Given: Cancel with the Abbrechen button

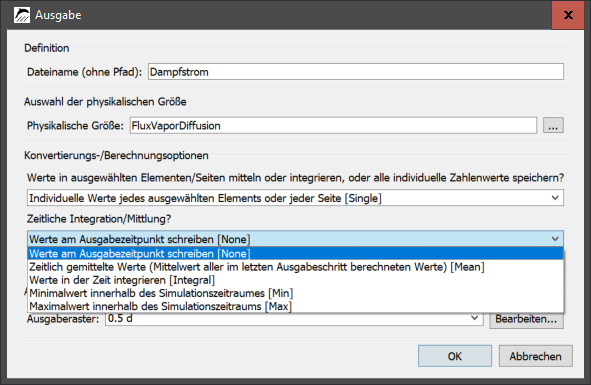Looking at the screenshot, I should click(535, 356).
